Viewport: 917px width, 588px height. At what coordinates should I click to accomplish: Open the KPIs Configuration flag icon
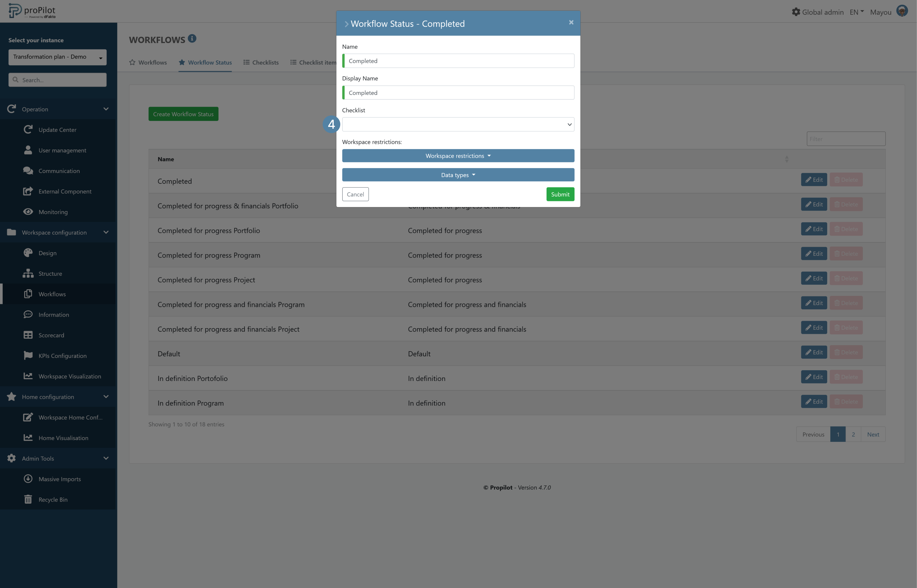[28, 356]
